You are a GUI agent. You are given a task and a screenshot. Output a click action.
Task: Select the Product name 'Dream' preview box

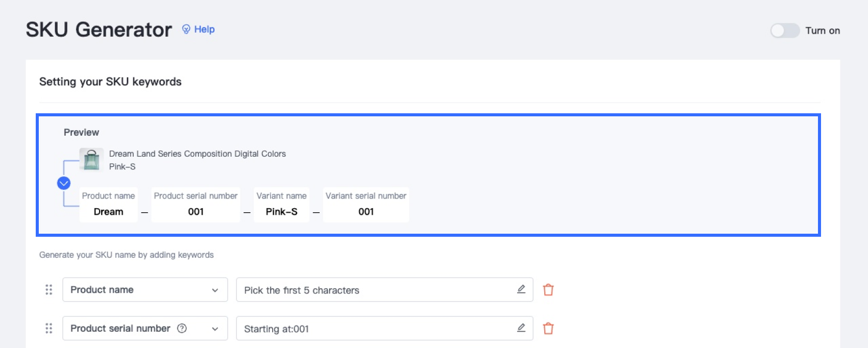point(108,205)
